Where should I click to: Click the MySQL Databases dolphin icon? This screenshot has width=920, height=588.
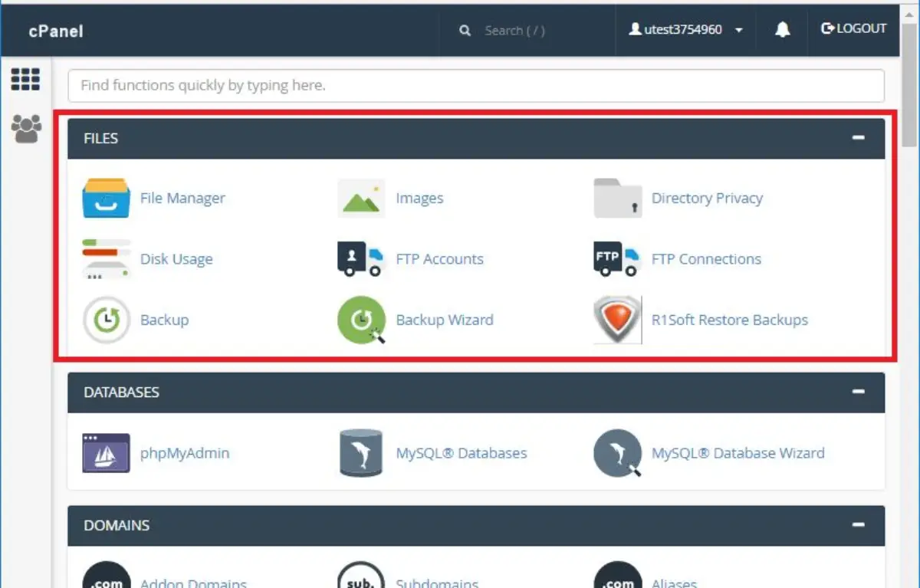click(x=361, y=453)
